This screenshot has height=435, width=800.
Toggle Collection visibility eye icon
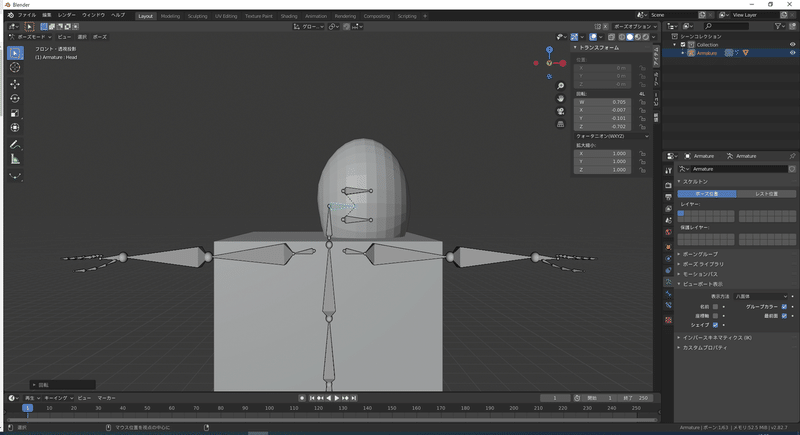pos(792,45)
